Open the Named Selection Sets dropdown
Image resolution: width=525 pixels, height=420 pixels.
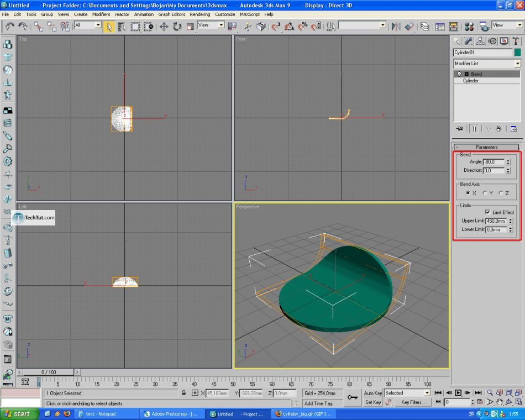[x=383, y=25]
